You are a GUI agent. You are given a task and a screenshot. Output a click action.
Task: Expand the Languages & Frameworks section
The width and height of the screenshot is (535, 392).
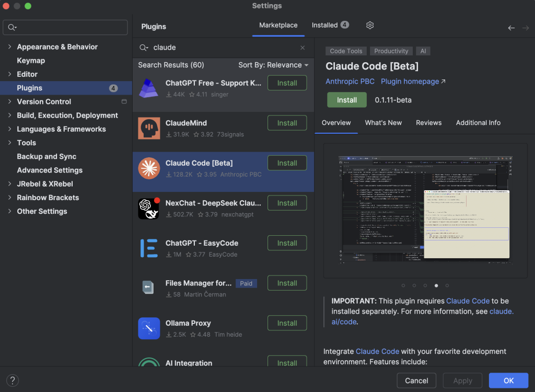coord(9,129)
